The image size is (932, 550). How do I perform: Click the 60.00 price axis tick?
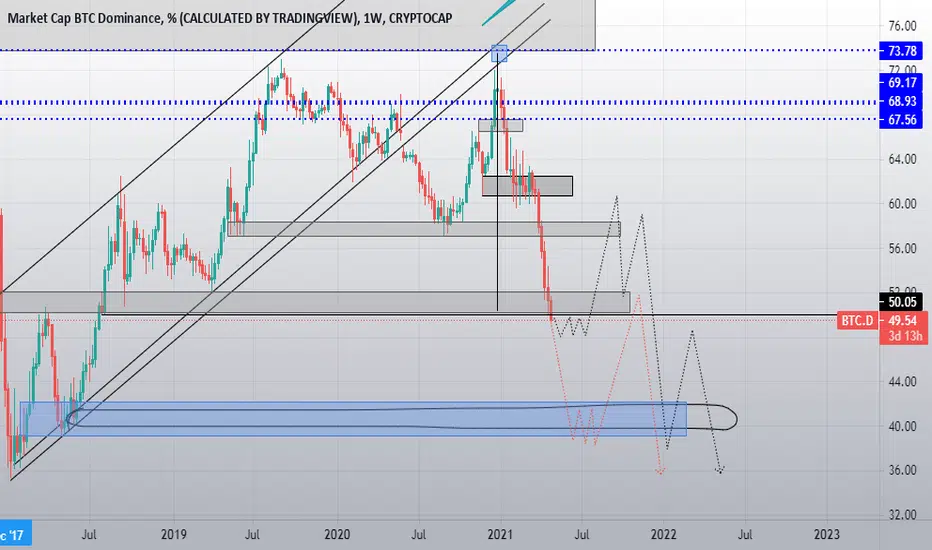[902, 204]
